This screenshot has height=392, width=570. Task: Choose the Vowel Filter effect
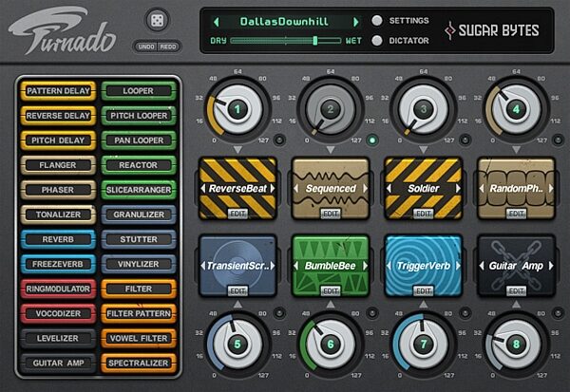point(139,338)
